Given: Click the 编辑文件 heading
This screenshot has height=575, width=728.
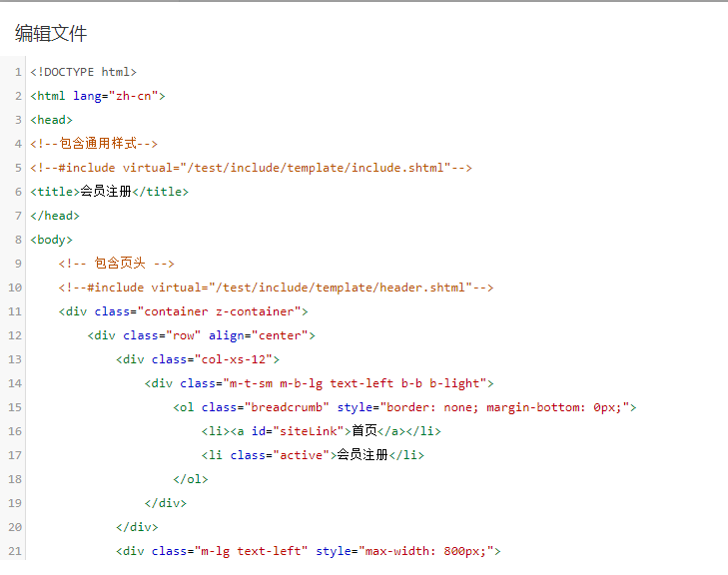Looking at the screenshot, I should point(51,34).
